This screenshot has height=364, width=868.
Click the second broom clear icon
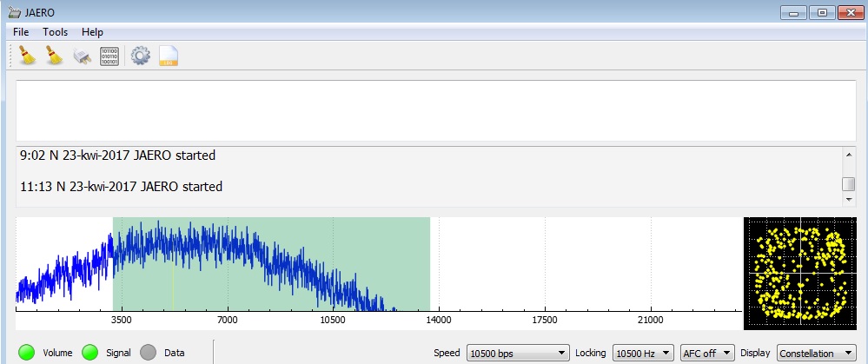pyautogui.click(x=54, y=56)
